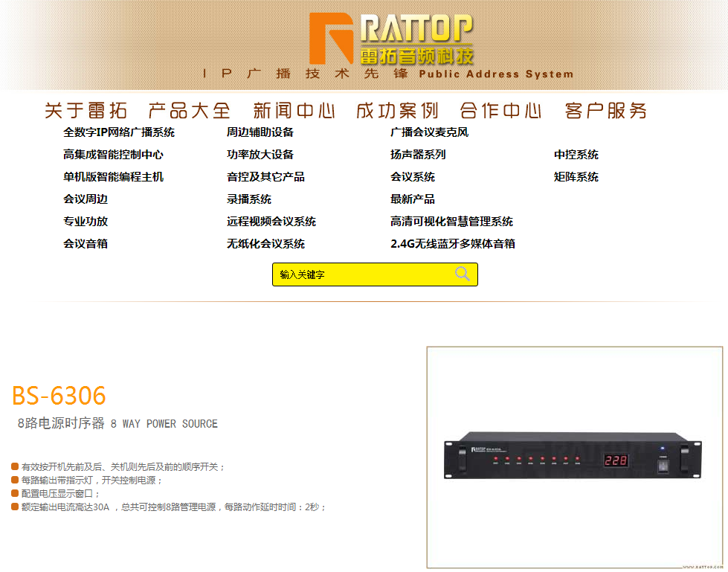Open the 矩阵系统 link
This screenshot has height=572, width=728.
[576, 177]
